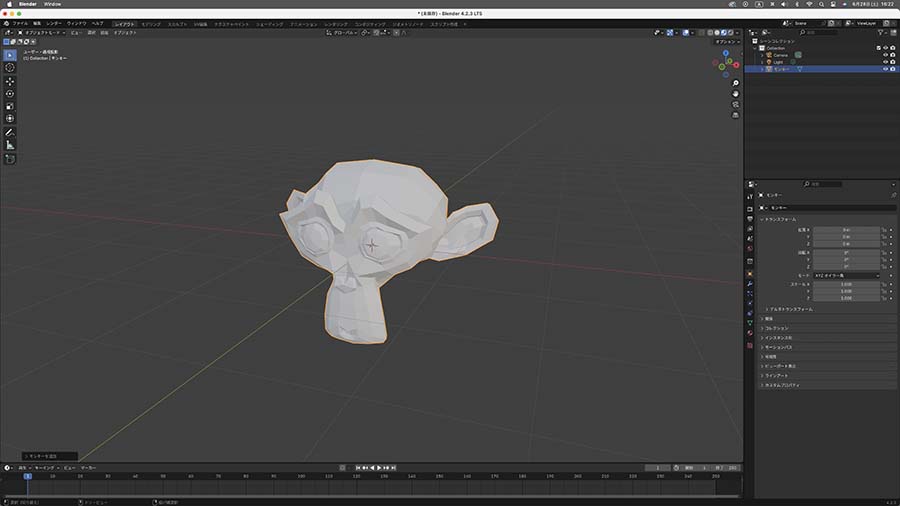This screenshot has height=506, width=900.
Task: Toggle camera view icon in viewport
Action: [735, 104]
